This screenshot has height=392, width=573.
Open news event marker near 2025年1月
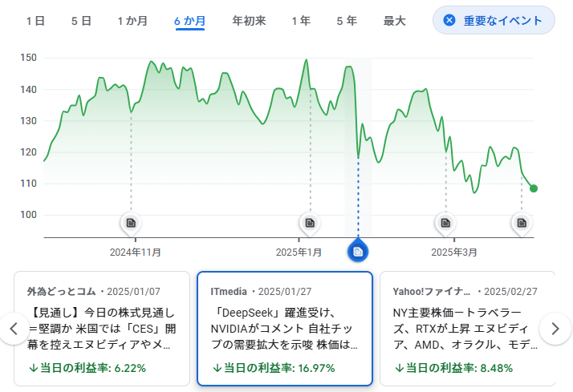click(x=310, y=223)
